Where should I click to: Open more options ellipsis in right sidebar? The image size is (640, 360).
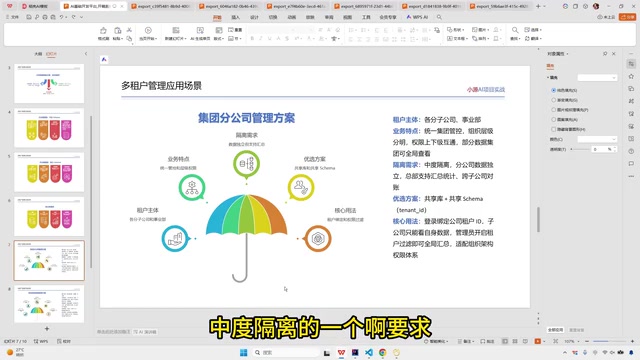(x=631, y=176)
